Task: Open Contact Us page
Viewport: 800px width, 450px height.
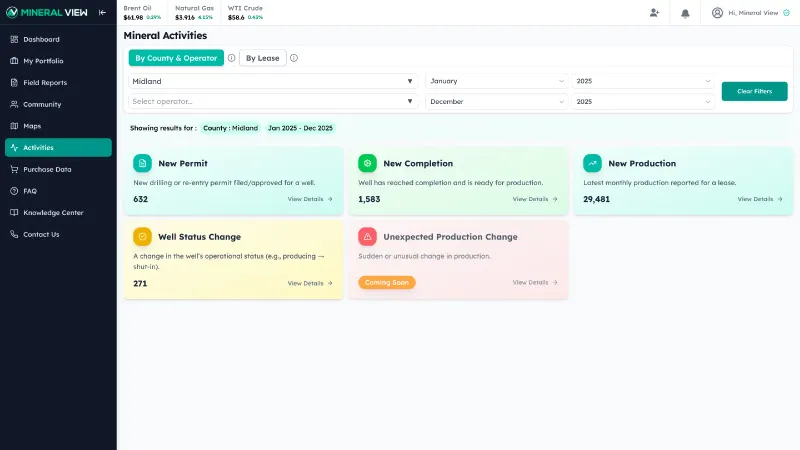Action: click(58, 234)
